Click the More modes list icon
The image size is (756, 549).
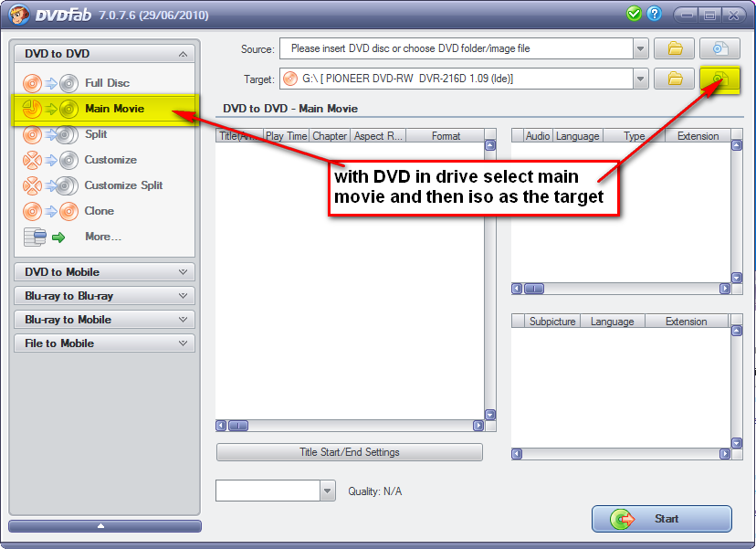tap(45, 237)
